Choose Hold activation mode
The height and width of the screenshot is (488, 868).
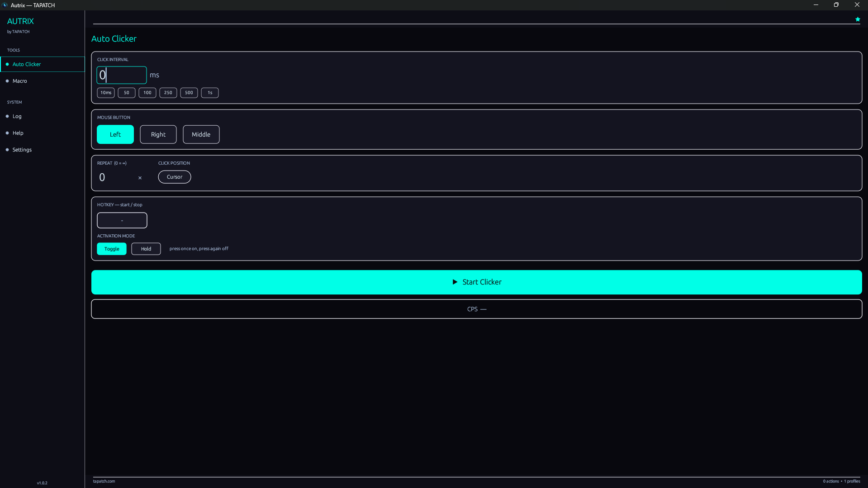coord(146,249)
